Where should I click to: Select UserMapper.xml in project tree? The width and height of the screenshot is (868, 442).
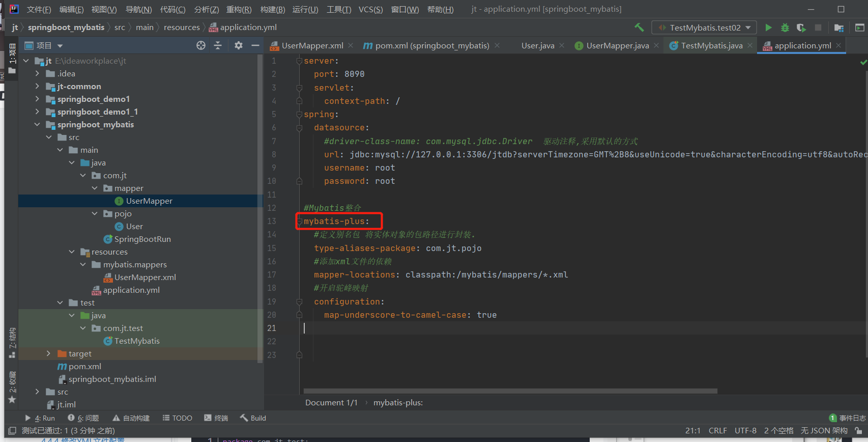[x=145, y=277]
